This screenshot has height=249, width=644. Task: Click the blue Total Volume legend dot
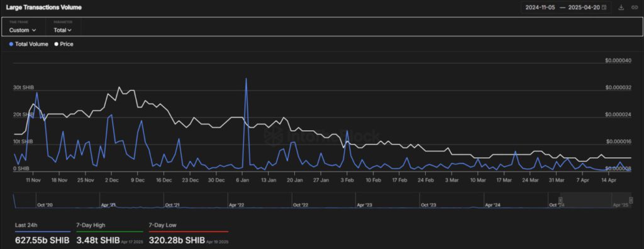[11, 44]
